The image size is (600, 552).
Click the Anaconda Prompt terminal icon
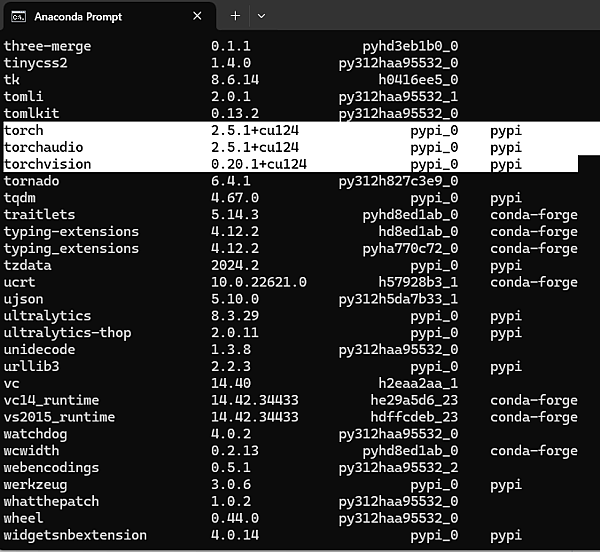click(17, 16)
